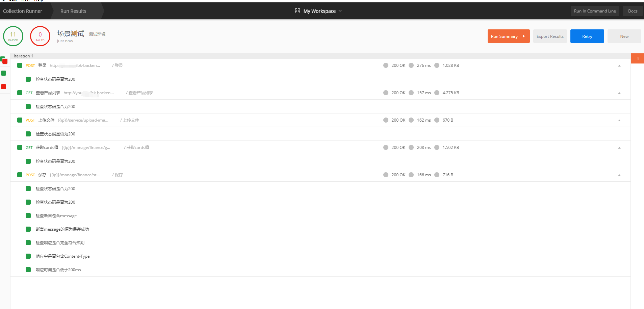Click the red 0 FAILED circle
The image size is (644, 309).
pos(40,36)
